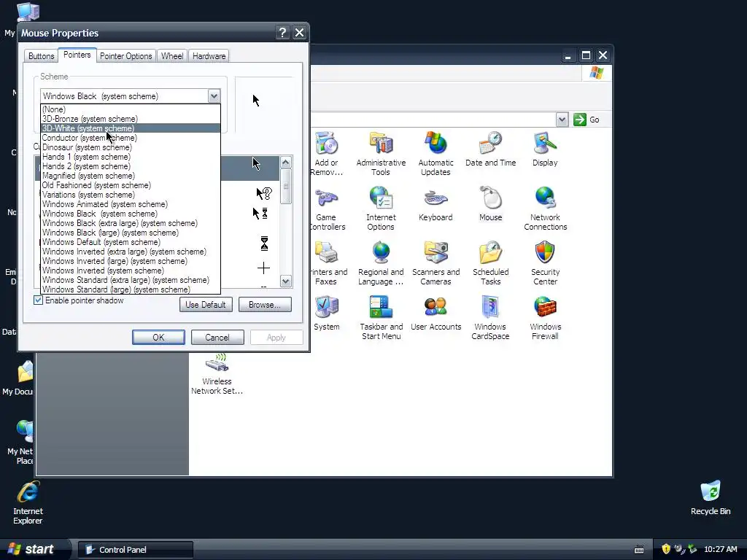
Task: Select the Dinosaur pointer scheme
Action: pyautogui.click(x=131, y=147)
